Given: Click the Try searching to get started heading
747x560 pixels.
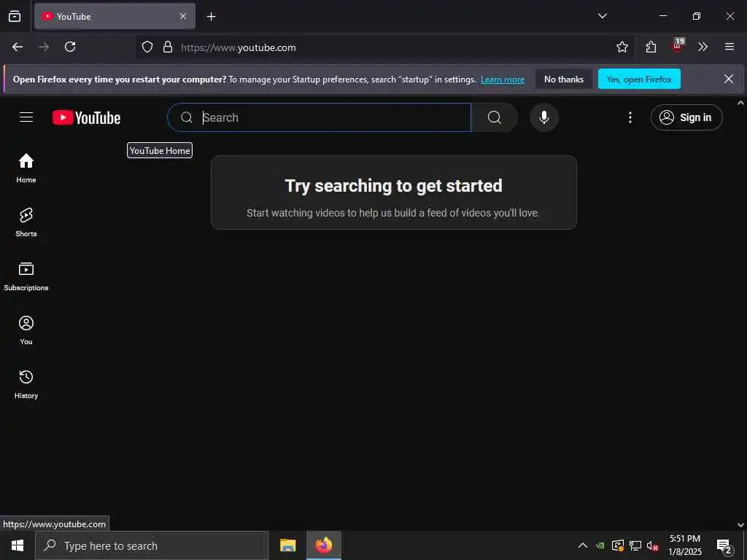Looking at the screenshot, I should click(393, 186).
